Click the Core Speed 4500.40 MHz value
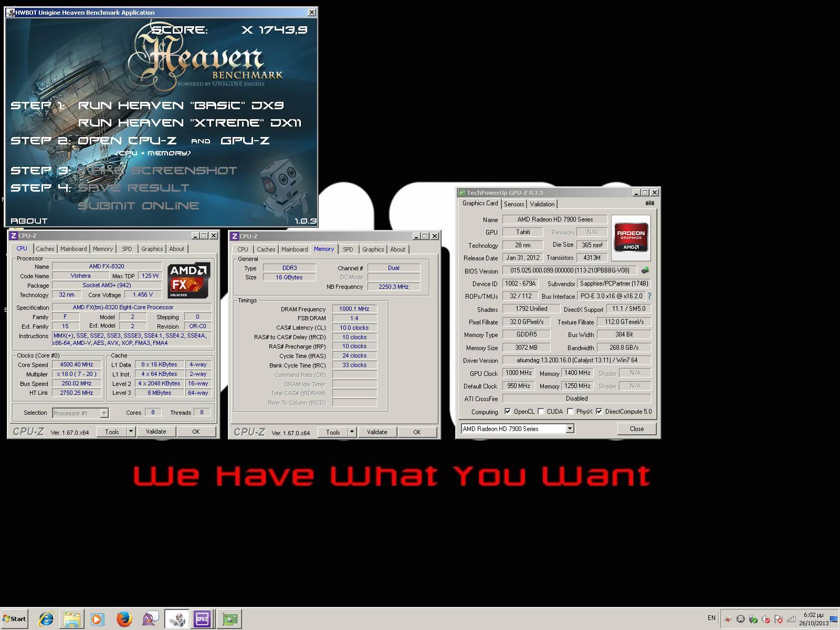This screenshot has height=630, width=840. 77,364
